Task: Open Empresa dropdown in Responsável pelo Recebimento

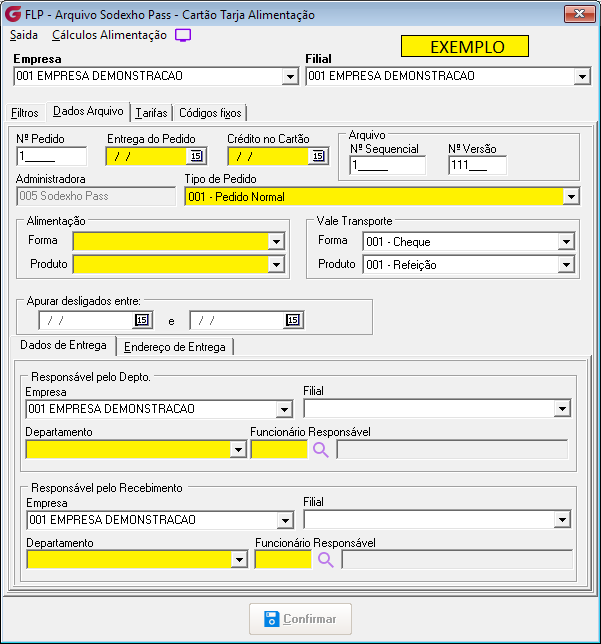Action: [x=285, y=520]
